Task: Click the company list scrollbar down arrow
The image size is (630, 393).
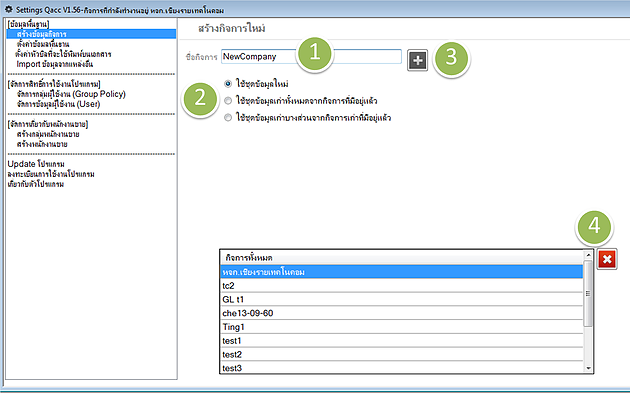Action: (588, 368)
